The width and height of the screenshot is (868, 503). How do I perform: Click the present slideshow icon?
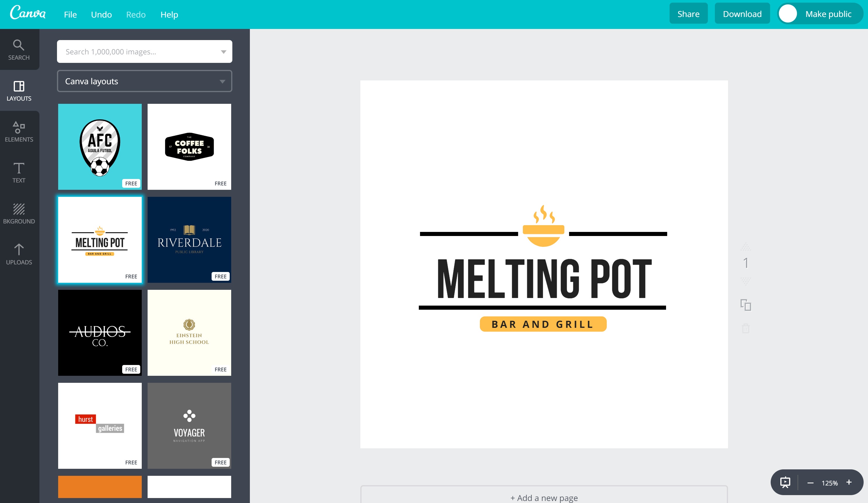pos(786,482)
